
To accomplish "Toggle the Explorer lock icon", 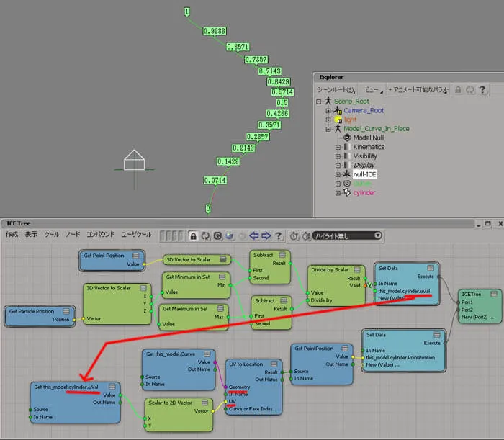I will pyautogui.click(x=458, y=90).
